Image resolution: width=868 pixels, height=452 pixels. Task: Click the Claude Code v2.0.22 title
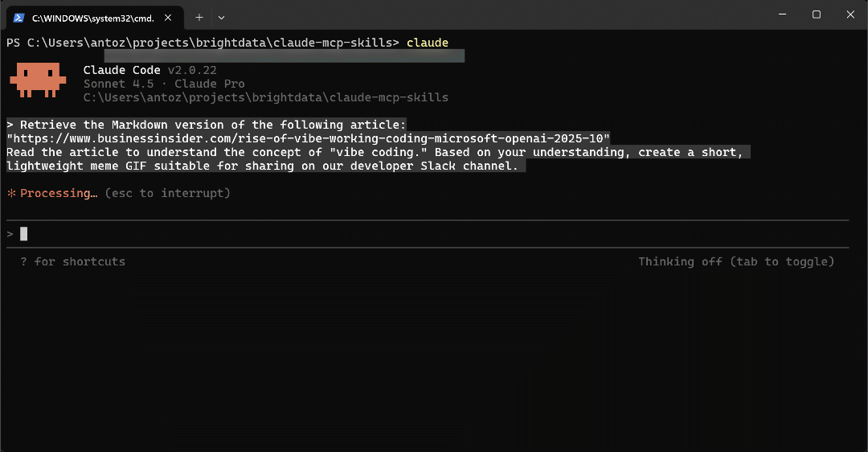[x=149, y=70]
